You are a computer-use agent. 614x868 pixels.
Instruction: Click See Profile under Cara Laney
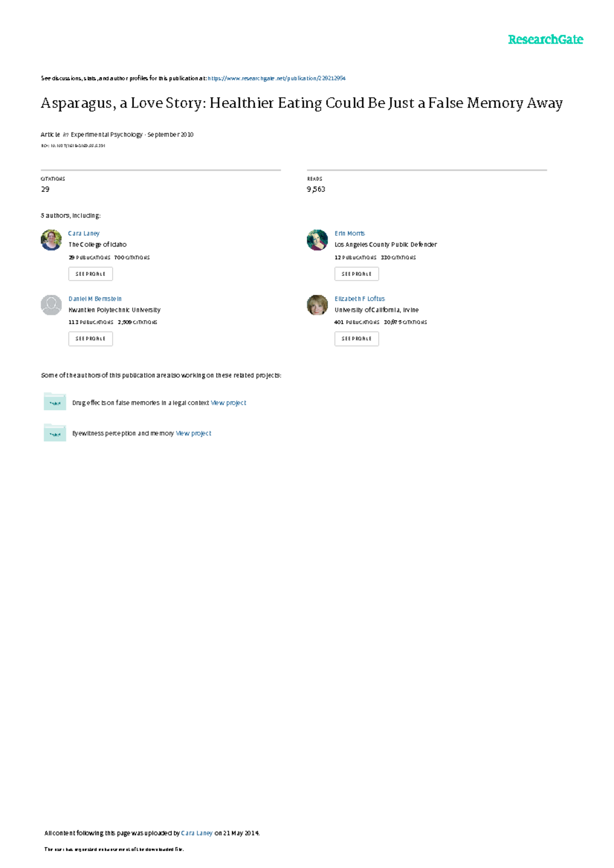[x=91, y=274]
